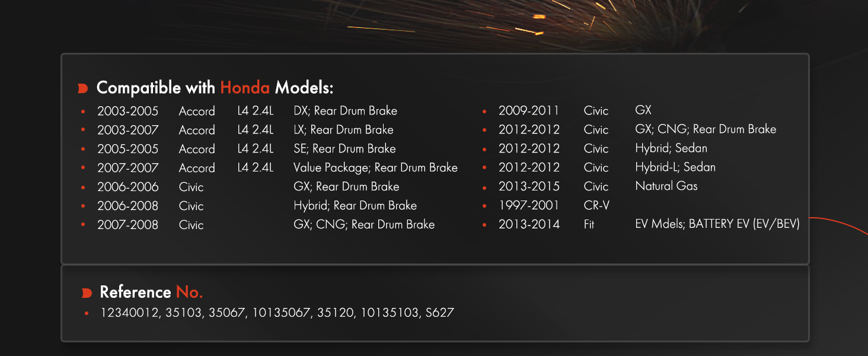Click DX; Rear Drum Brake text
Viewport: 868px width, 356px height.
point(345,111)
